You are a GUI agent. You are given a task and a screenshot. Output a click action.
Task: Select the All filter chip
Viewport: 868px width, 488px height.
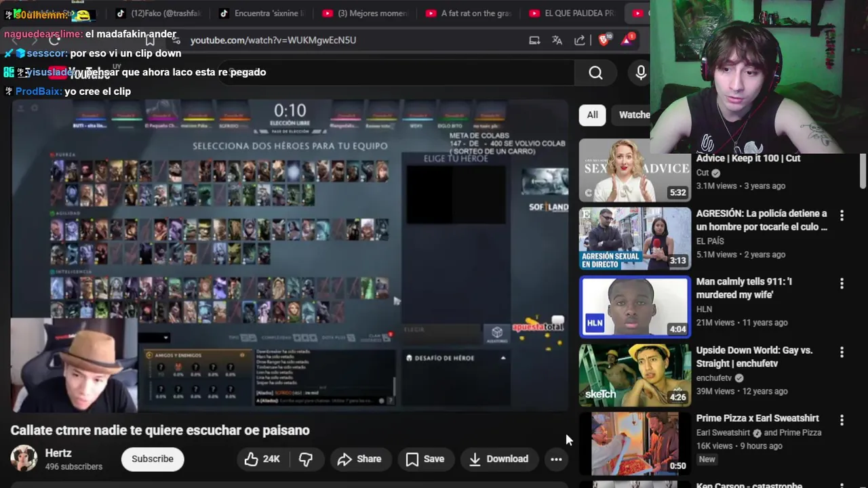(592, 115)
